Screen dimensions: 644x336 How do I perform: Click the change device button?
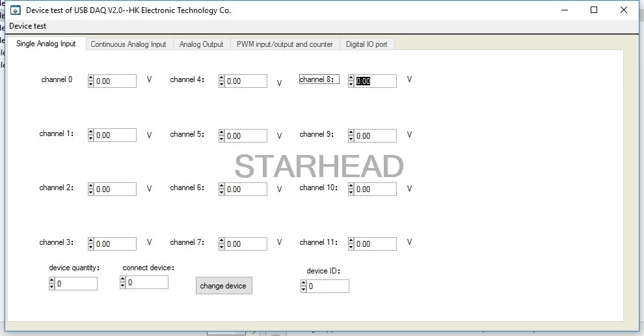[224, 286]
